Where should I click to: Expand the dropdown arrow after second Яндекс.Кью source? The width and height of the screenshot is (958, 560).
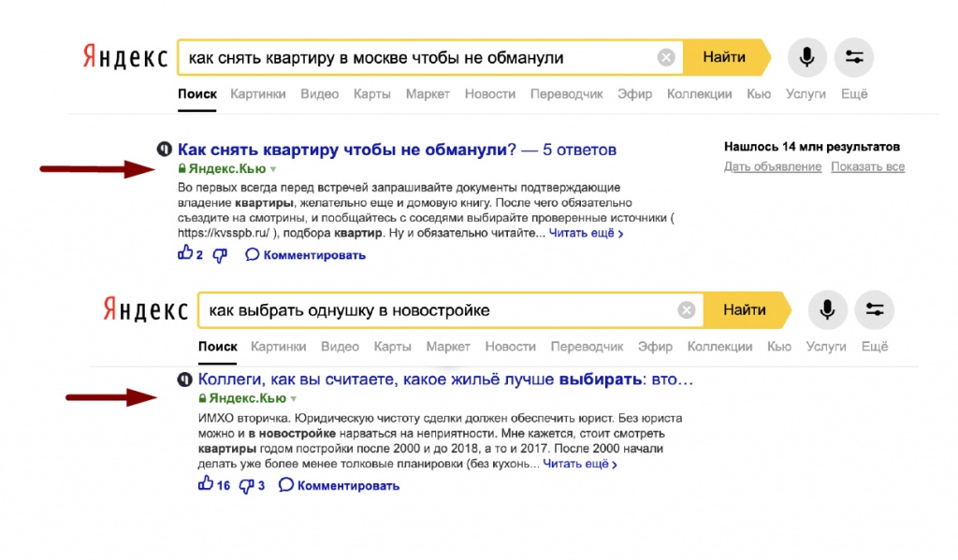point(294,399)
